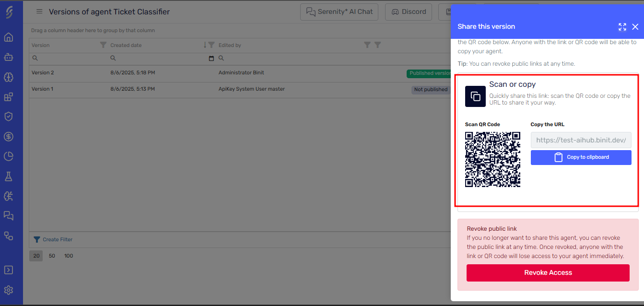Open Serenity* AI Chat
The image size is (644, 306).
(339, 12)
